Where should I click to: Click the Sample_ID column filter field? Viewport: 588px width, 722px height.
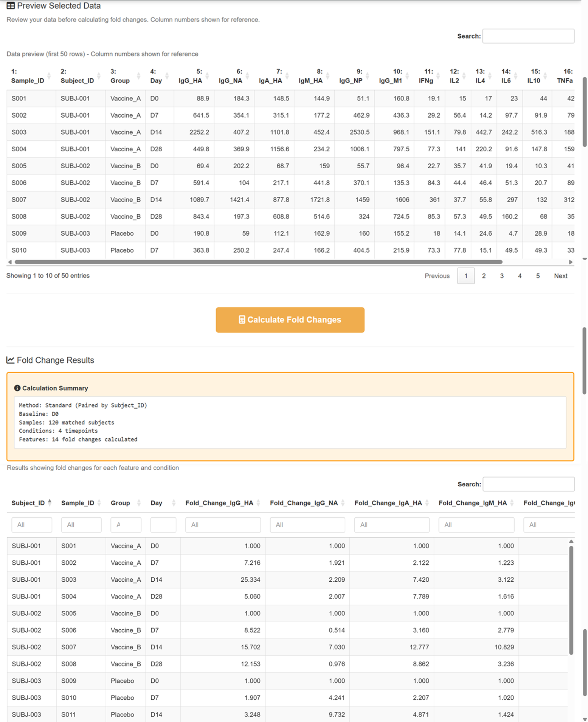81,525
